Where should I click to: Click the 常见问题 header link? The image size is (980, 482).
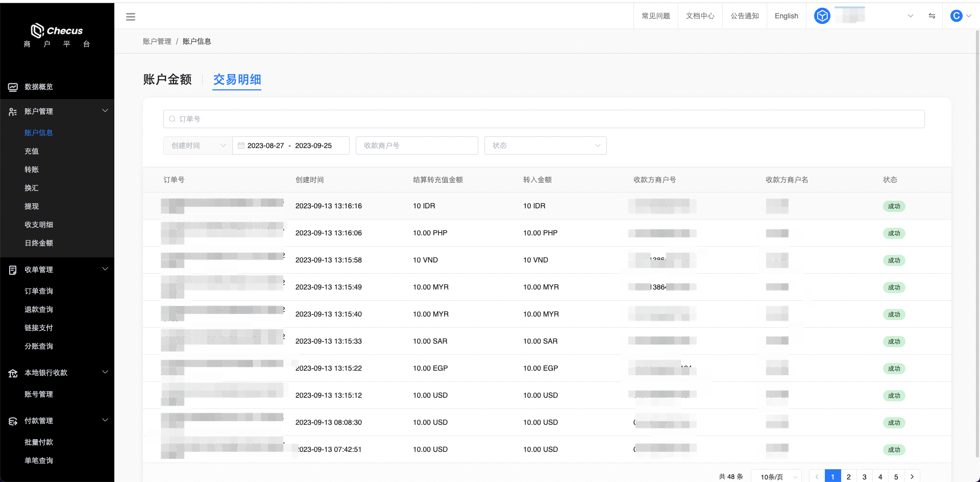pyautogui.click(x=656, y=16)
